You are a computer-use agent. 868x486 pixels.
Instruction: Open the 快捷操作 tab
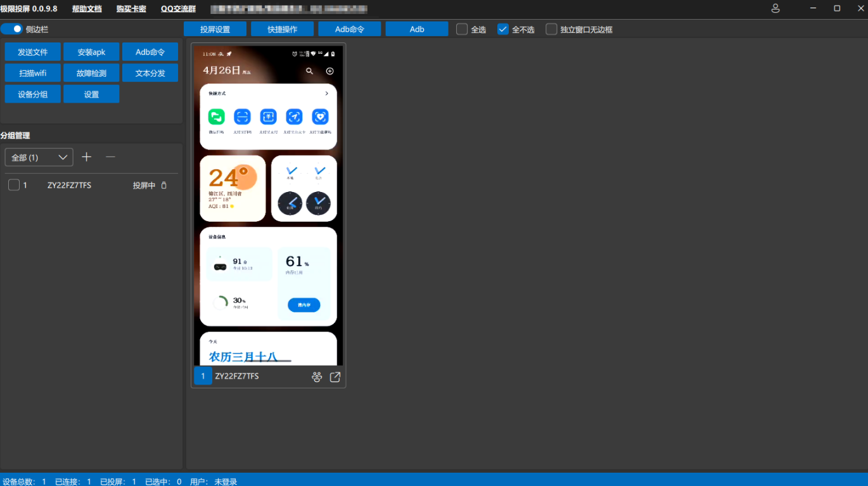click(282, 29)
